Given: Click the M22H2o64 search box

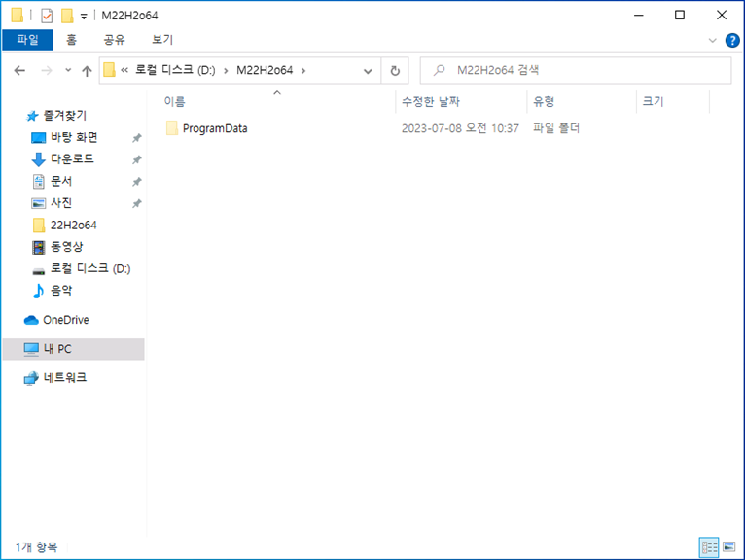Looking at the screenshot, I should pyautogui.click(x=576, y=70).
